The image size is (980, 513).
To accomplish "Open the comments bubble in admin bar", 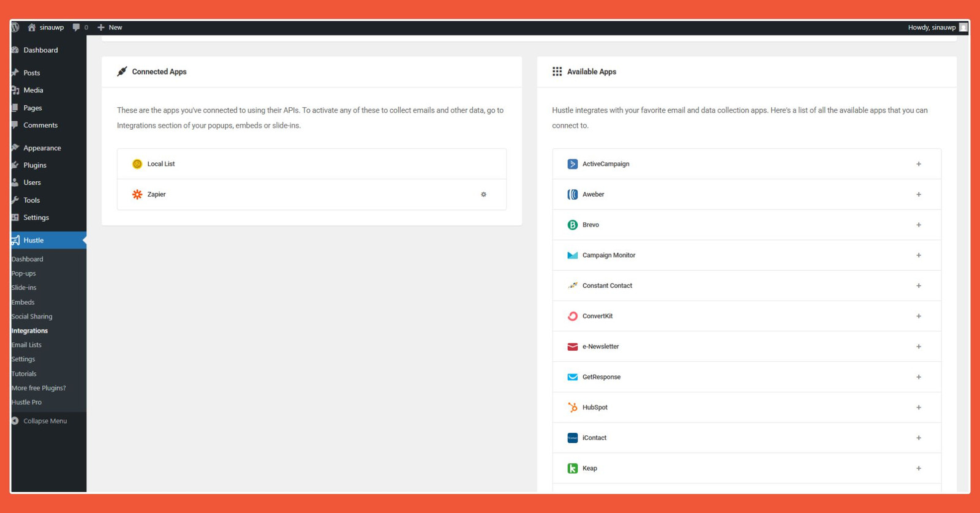I will tap(80, 28).
